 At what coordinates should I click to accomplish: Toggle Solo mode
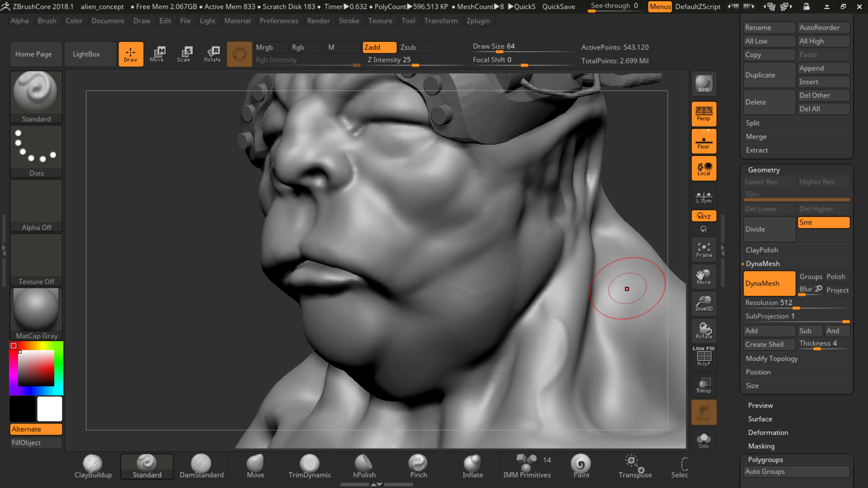704,440
